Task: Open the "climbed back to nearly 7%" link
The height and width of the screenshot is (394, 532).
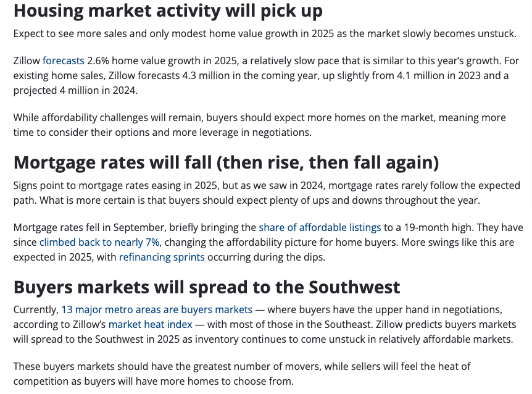Action: (x=99, y=242)
